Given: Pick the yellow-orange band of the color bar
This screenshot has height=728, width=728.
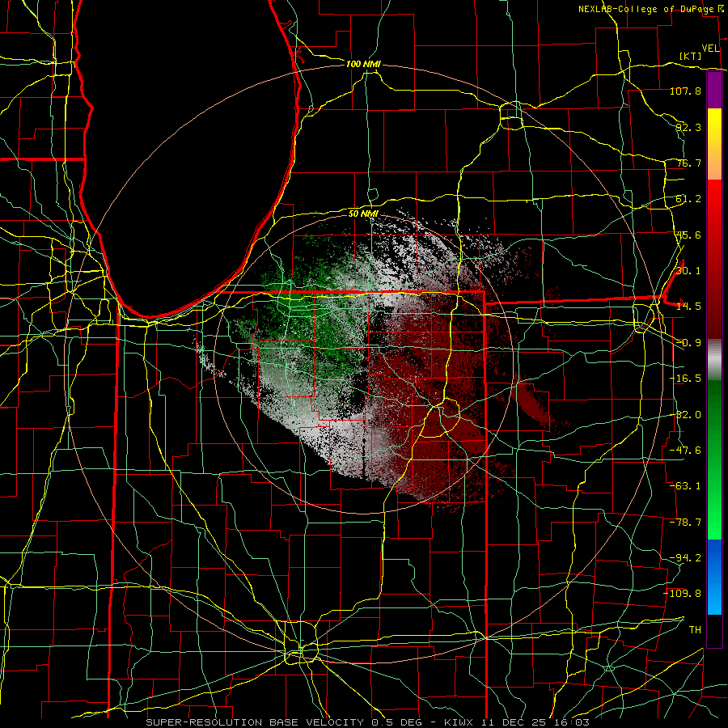Looking at the screenshot, I should click(714, 144).
